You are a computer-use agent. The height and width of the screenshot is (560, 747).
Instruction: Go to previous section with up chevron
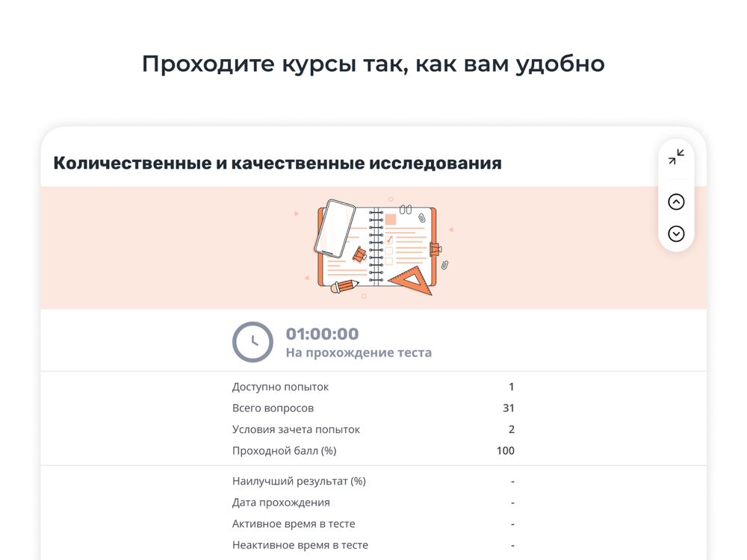676,202
